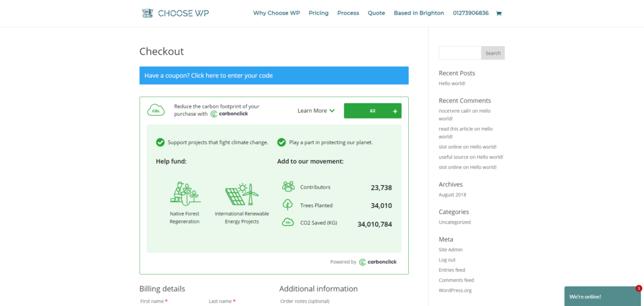Click the sidebar Search button
The image size is (644, 306).
coord(493,53)
